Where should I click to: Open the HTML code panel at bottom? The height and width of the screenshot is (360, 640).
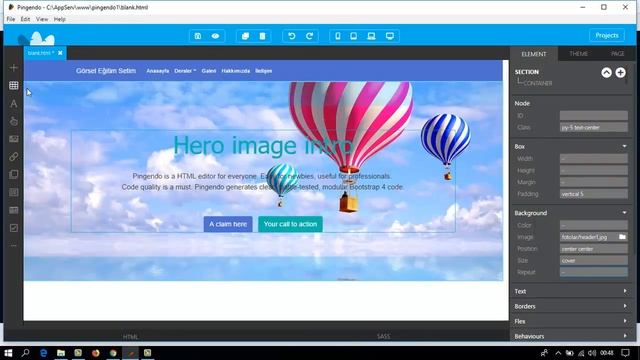tap(131, 337)
